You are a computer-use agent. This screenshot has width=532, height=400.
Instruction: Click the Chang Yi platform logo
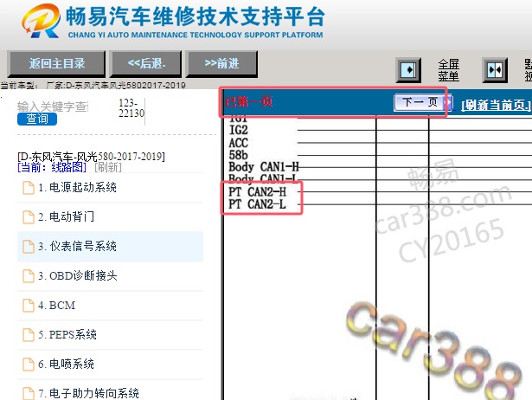click(x=41, y=21)
